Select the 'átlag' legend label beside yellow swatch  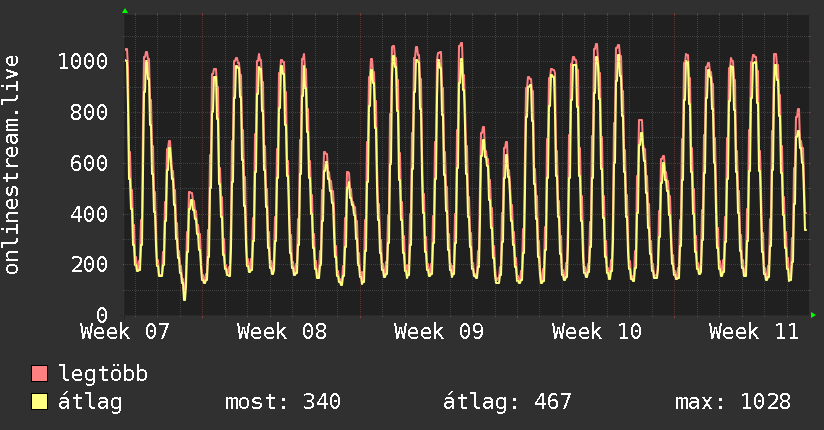(x=90, y=402)
